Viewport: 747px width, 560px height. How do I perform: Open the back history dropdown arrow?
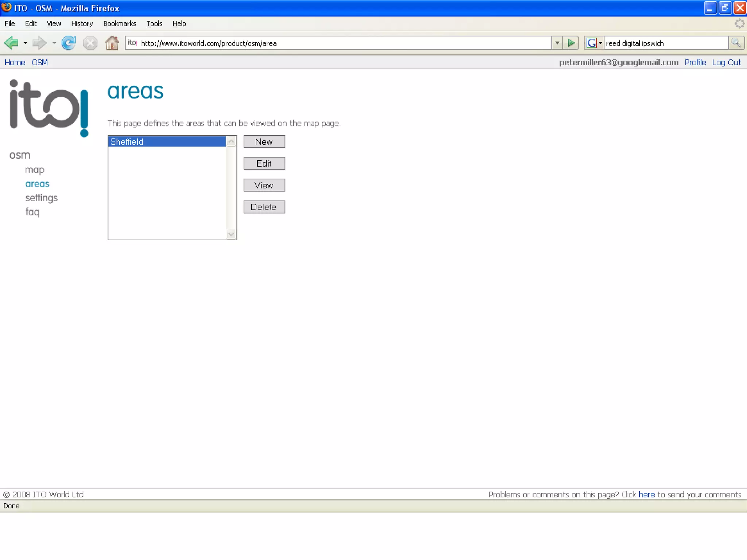(x=25, y=43)
